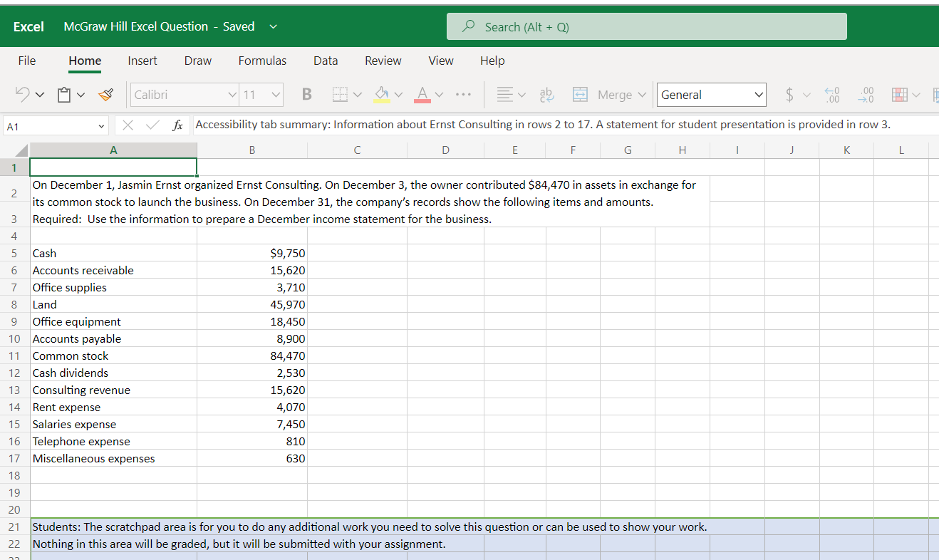Open the Formulas ribbon tab

click(x=262, y=61)
